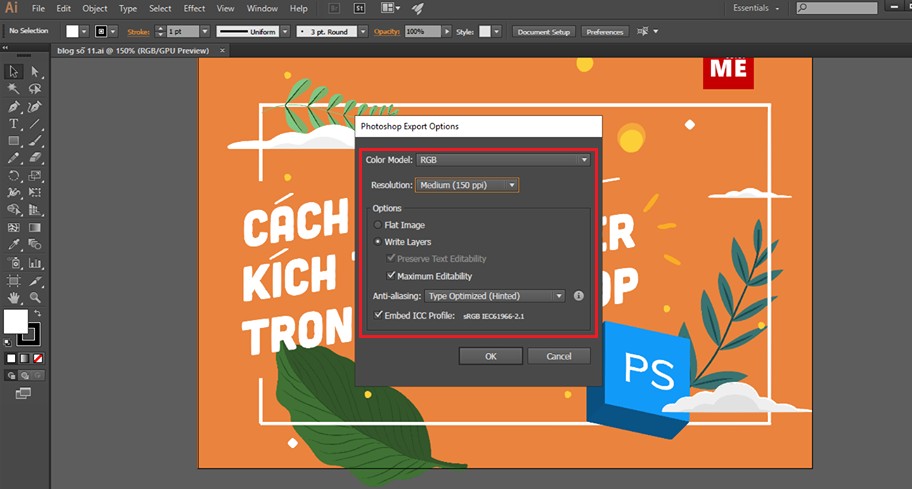
Task: Expand the Resolution dropdown
Action: pyautogui.click(x=467, y=185)
